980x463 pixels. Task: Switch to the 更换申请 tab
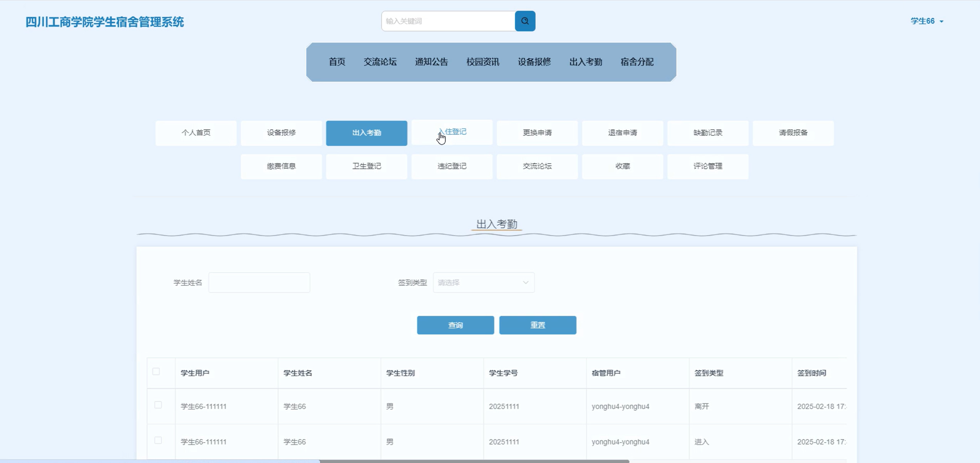[x=537, y=133]
